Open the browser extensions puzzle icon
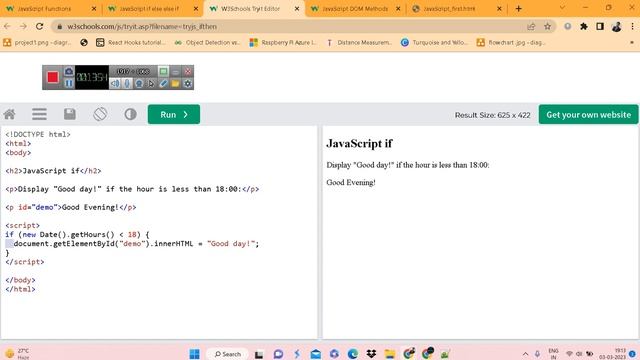The height and width of the screenshot is (360, 640). pyautogui.click(x=584, y=27)
